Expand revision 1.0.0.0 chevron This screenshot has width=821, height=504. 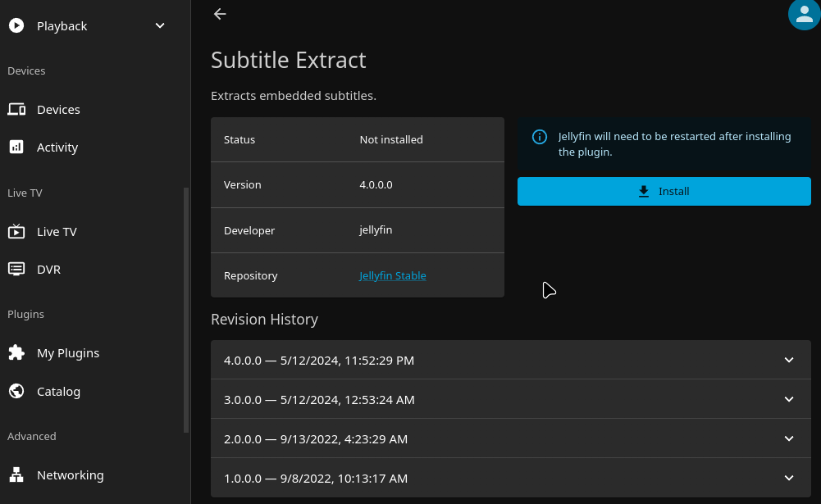click(x=789, y=477)
